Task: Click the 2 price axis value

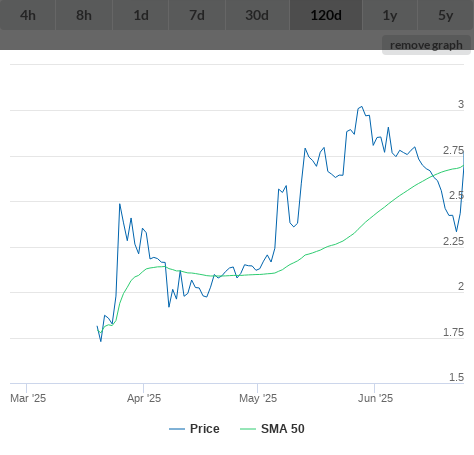Action: pos(461,286)
